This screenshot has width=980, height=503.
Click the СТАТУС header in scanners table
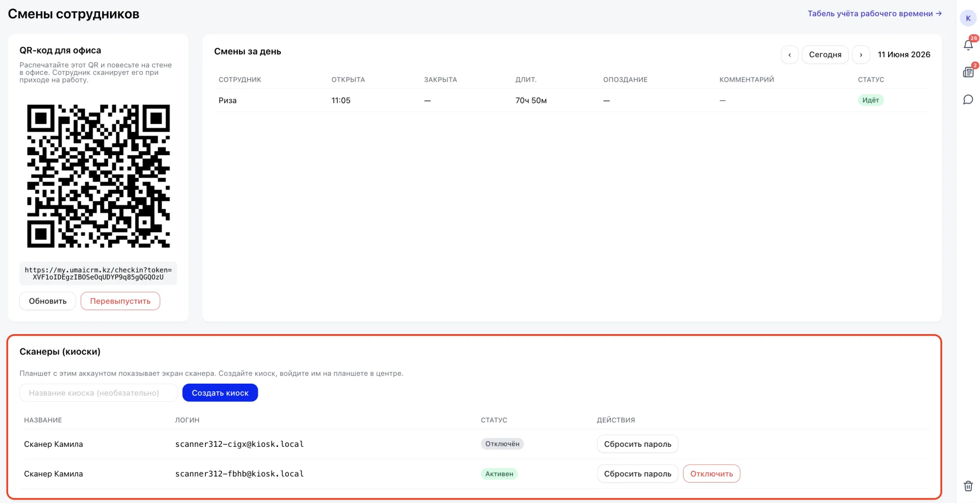494,420
